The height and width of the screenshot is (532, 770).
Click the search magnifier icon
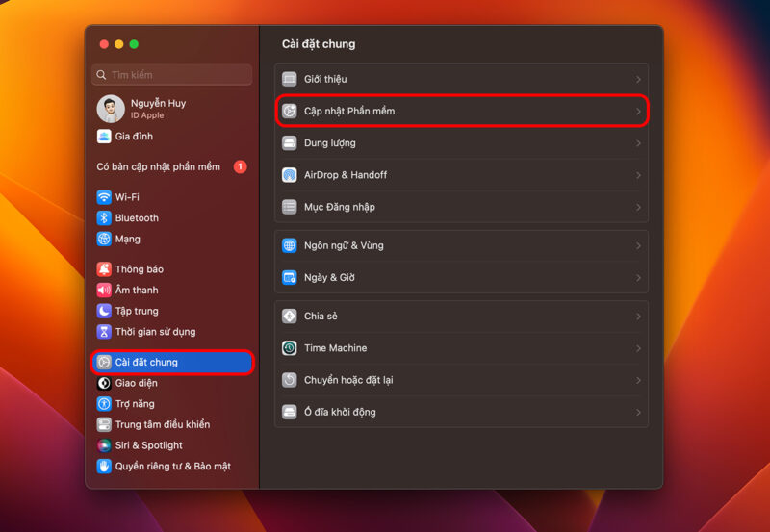101,75
